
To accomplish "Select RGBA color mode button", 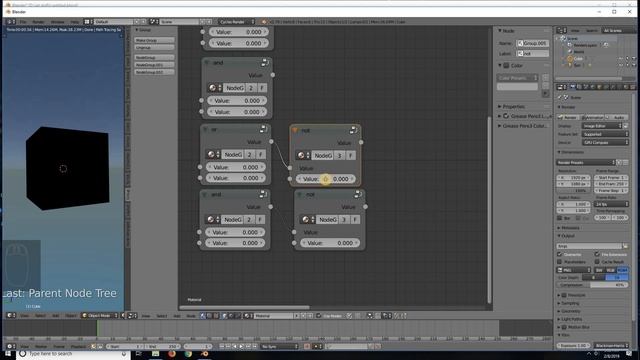I will pyautogui.click(x=623, y=270).
